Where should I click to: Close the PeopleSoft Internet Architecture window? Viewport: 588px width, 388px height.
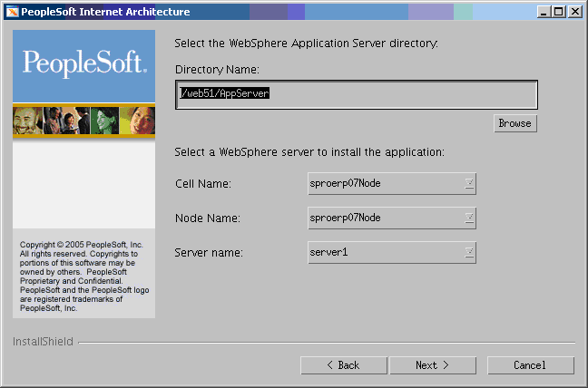[574, 12]
